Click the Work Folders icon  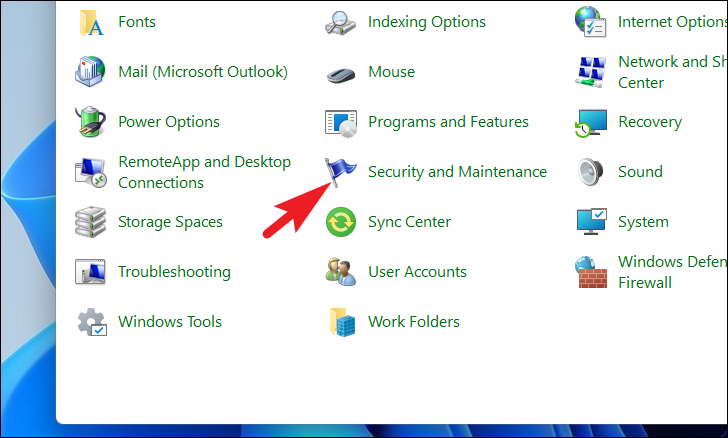click(343, 322)
